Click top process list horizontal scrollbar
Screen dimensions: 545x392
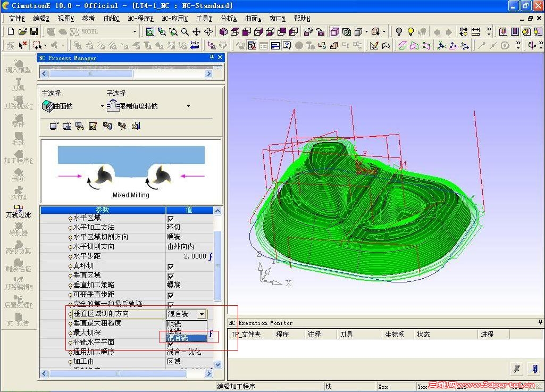tap(91, 73)
